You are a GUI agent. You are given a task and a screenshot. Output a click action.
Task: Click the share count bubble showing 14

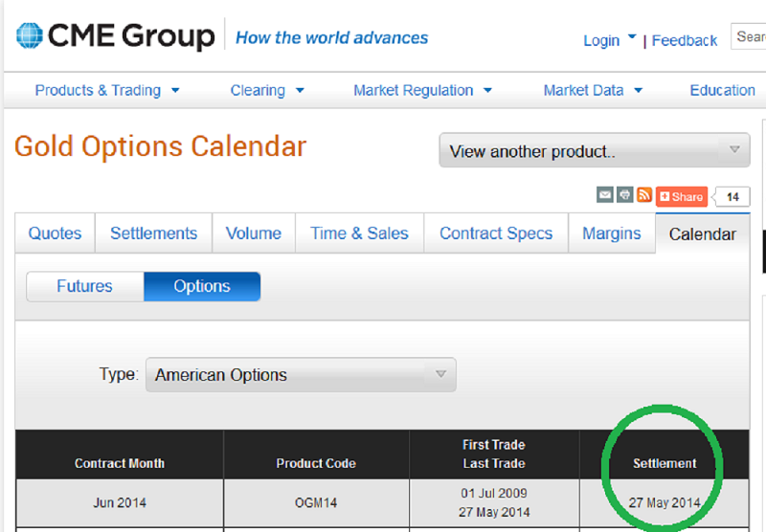[x=732, y=197]
